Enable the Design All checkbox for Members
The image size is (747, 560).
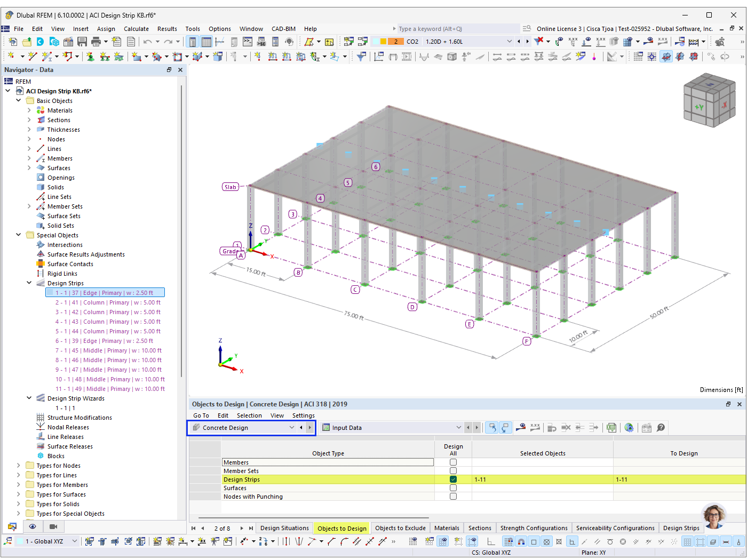click(453, 462)
